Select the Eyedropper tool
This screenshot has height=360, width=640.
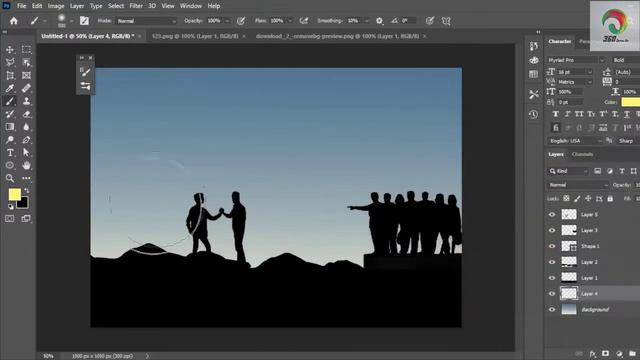[10, 88]
